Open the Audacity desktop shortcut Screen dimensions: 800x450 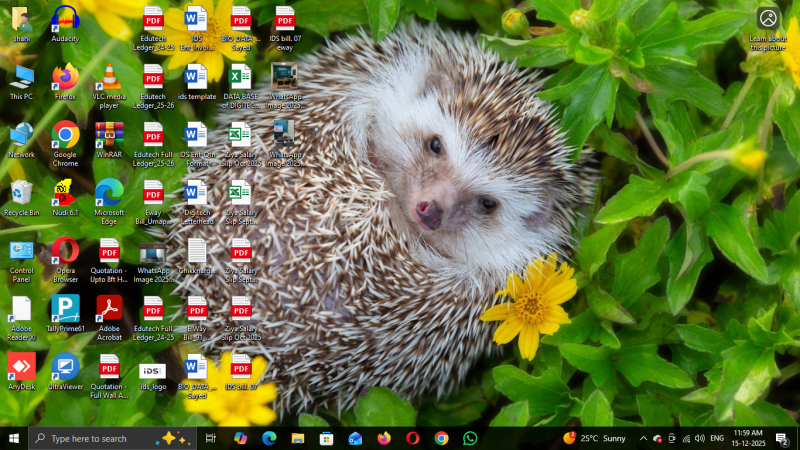[x=65, y=20]
